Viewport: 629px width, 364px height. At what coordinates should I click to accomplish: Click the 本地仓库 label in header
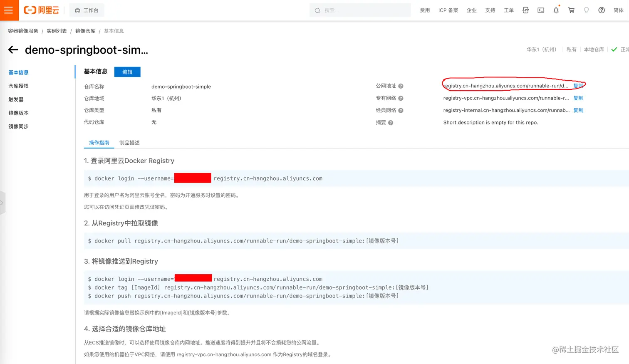pyautogui.click(x=594, y=50)
